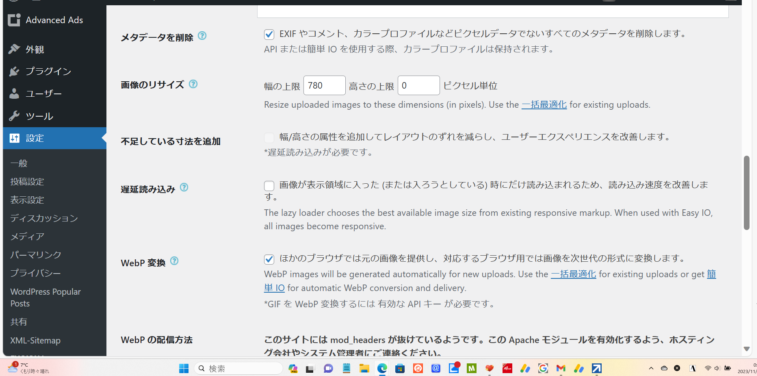Open the プライバシー submenu item
The height and width of the screenshot is (376, 757).
36,273
